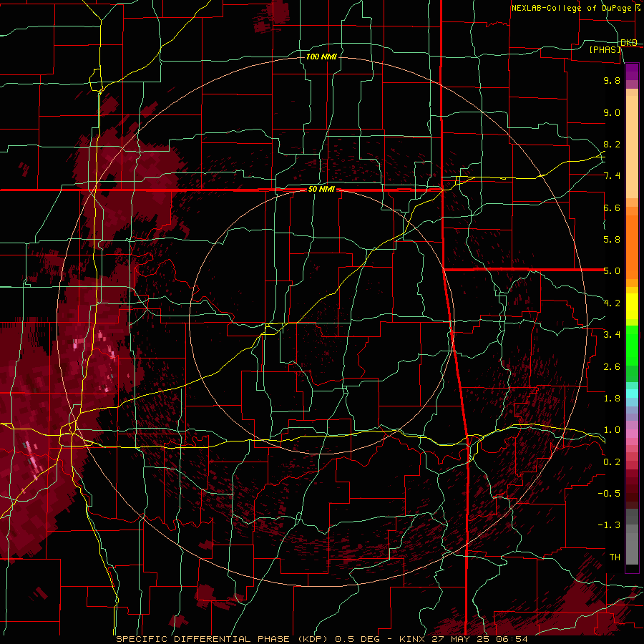Screen dimensions: 644x644
Task: Click the 50 NMI range ring label
Action: (x=321, y=190)
